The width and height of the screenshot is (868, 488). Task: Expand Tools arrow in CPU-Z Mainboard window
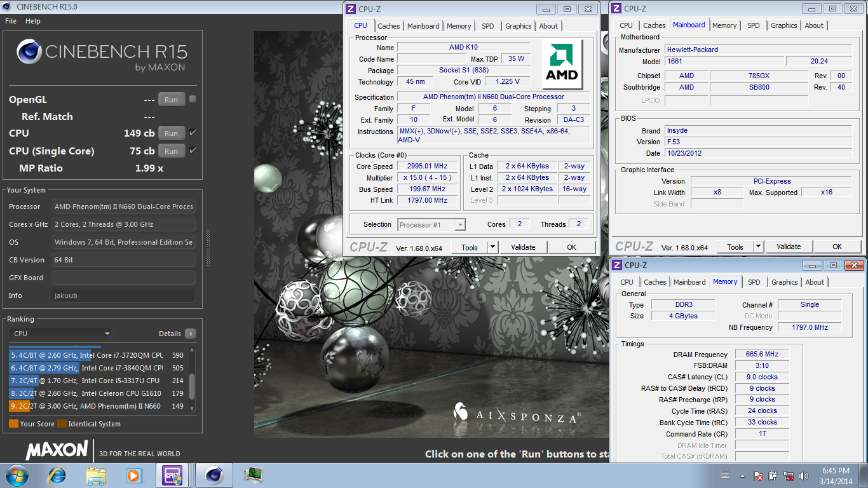point(758,247)
